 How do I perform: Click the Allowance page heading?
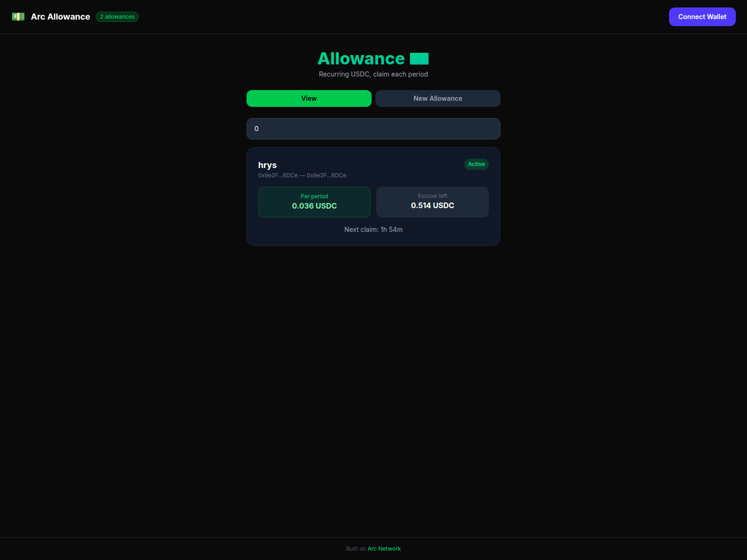(361, 59)
